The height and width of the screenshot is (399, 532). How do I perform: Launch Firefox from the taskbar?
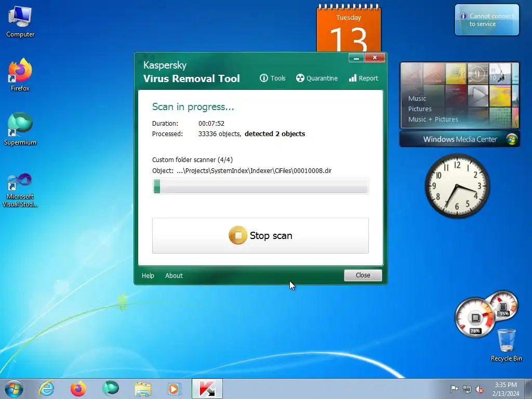pyautogui.click(x=78, y=389)
